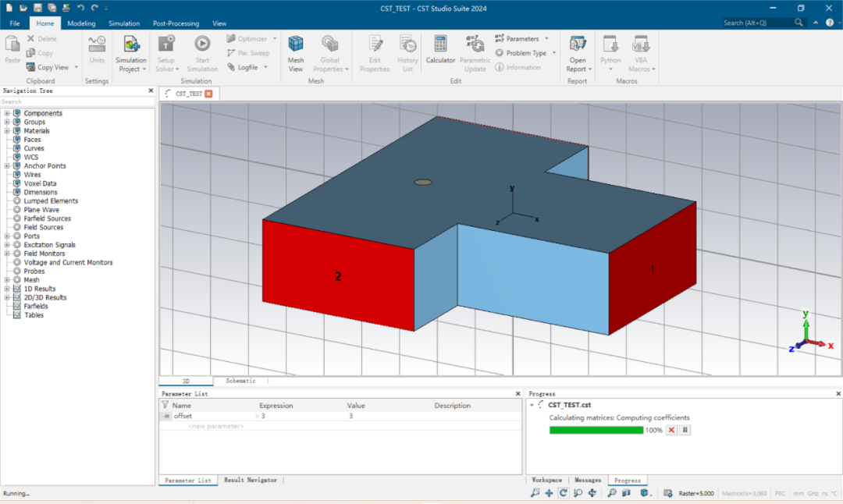The image size is (843, 504).
Task: Pause the running solver progress
Action: pos(685,430)
